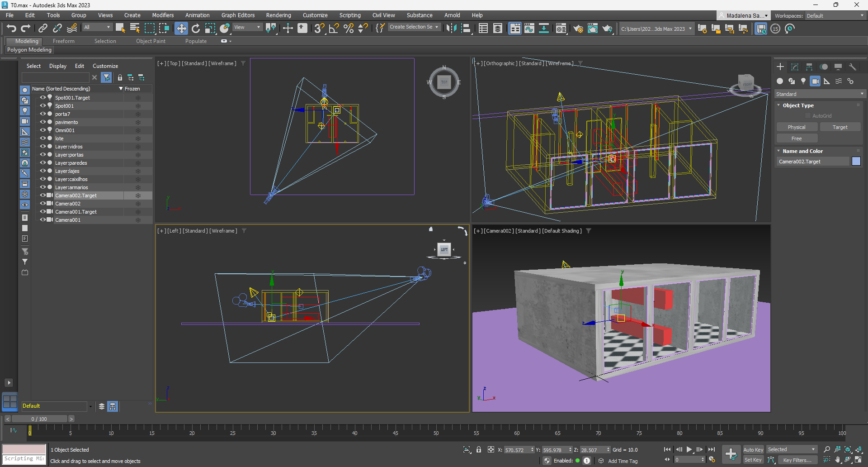Switch to the Freeform ribbon tab
868x467 pixels.
click(63, 41)
